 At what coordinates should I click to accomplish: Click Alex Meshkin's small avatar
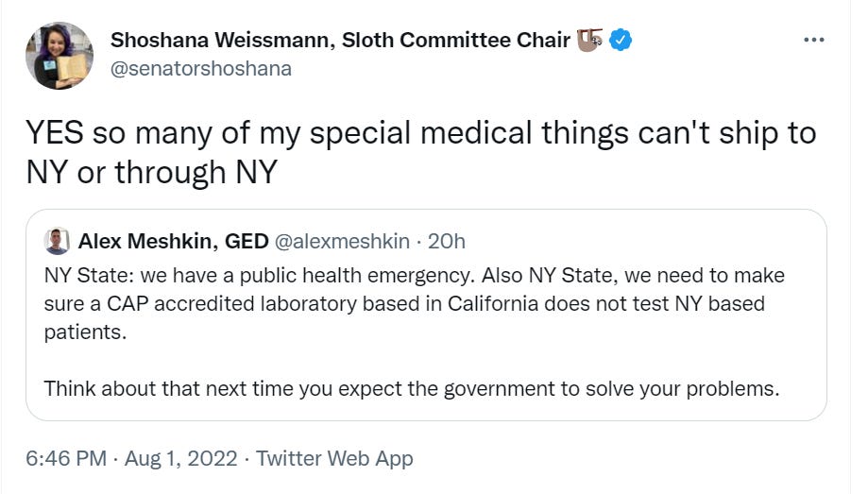pos(57,242)
